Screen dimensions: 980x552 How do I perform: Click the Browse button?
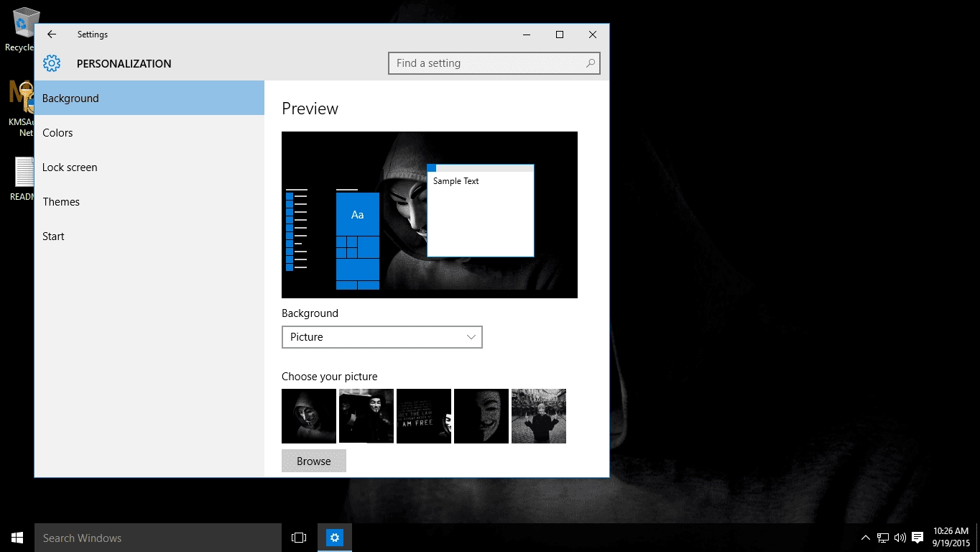point(314,461)
